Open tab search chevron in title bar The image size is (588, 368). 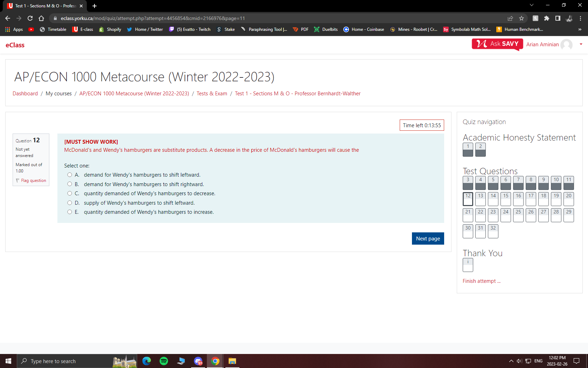(x=531, y=5)
